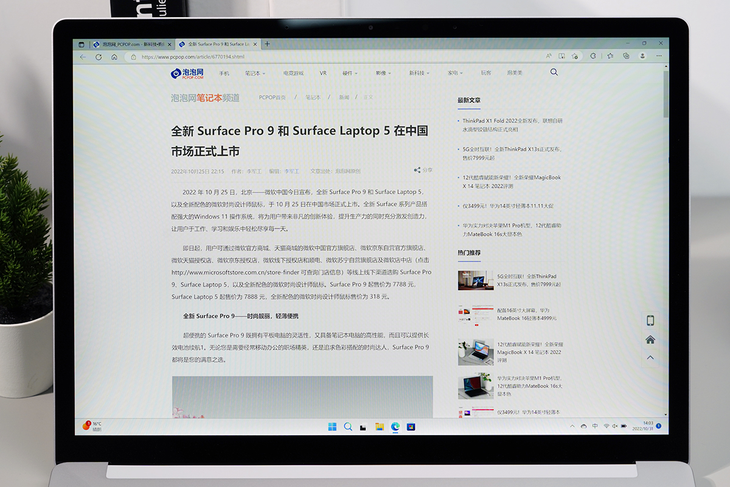Open the Favorites list icon in toolbar
Viewport: 730px width, 487px height.
(610, 56)
